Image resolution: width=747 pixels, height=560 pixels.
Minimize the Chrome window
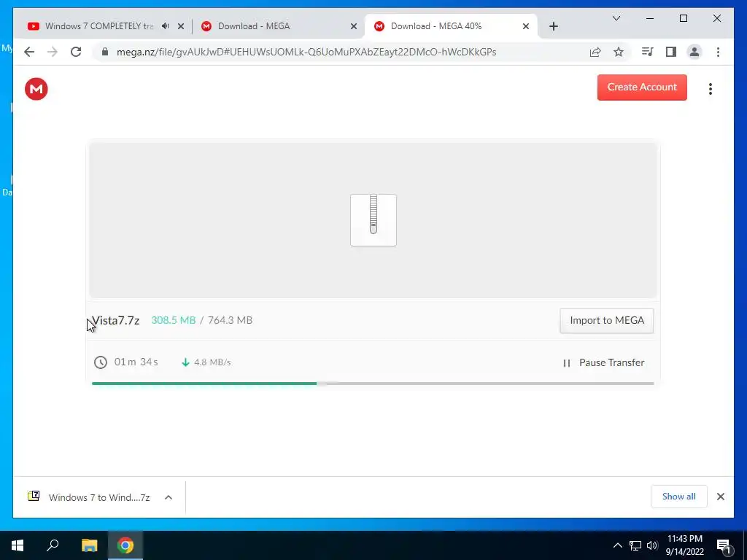[x=650, y=18]
